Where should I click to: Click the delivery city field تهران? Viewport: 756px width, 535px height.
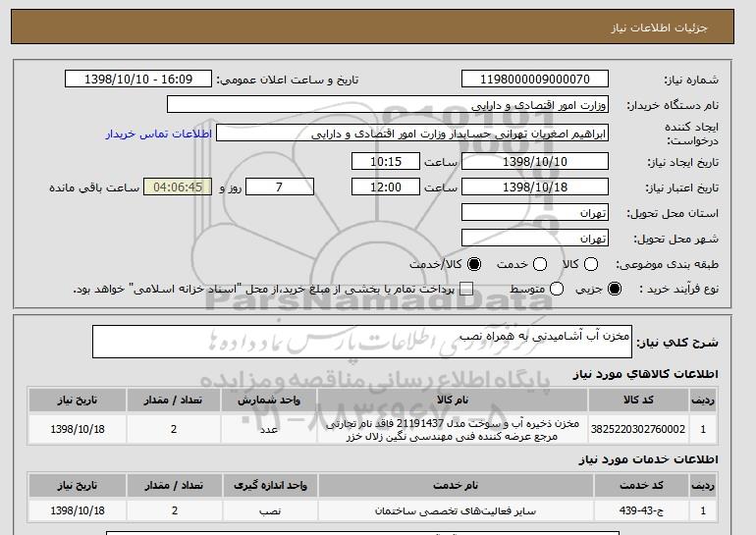point(535,238)
